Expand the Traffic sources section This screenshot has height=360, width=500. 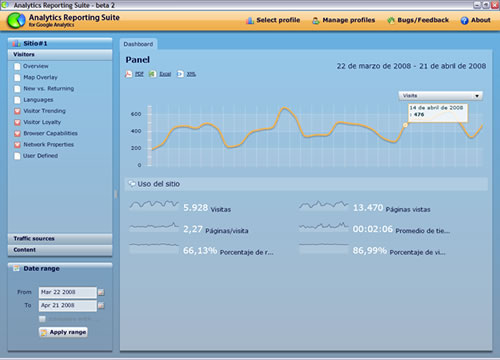[x=60, y=239]
